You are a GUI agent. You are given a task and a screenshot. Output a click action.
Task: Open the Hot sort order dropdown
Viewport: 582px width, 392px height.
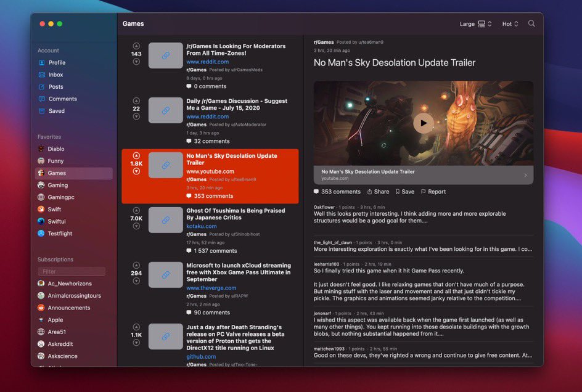pyautogui.click(x=510, y=24)
